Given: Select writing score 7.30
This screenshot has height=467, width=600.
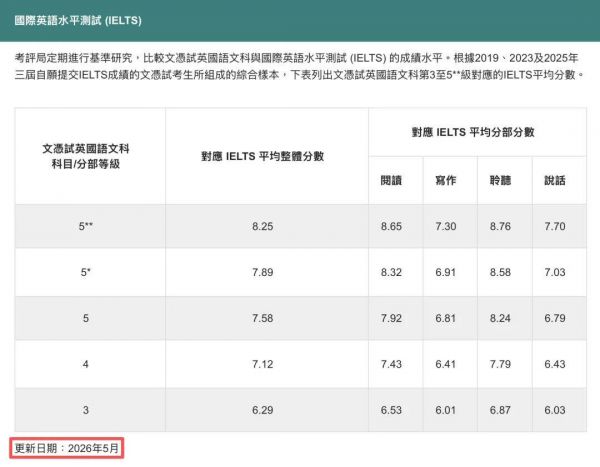Looking at the screenshot, I should pyautogui.click(x=446, y=226).
